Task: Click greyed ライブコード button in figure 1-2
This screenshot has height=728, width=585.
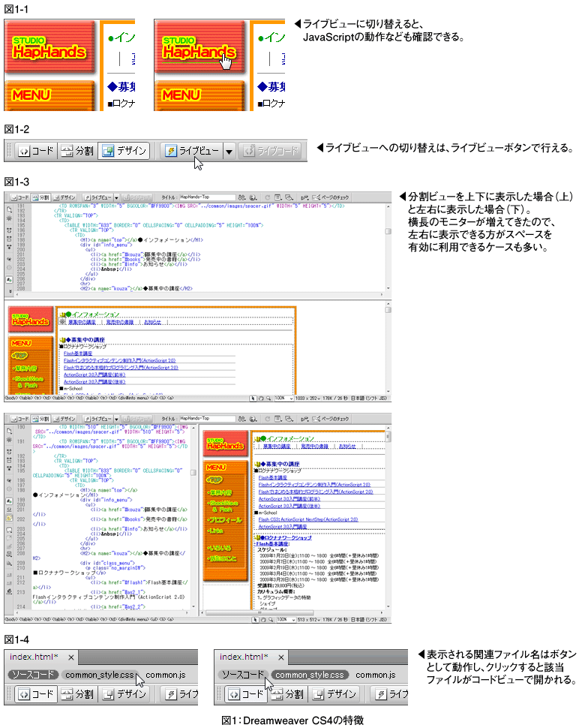Action: [270, 151]
